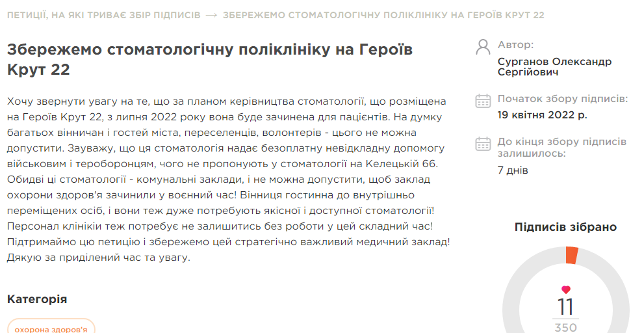The width and height of the screenshot is (644, 333).
Task: Click the "7 днів" remaining text
Action: 513,170
